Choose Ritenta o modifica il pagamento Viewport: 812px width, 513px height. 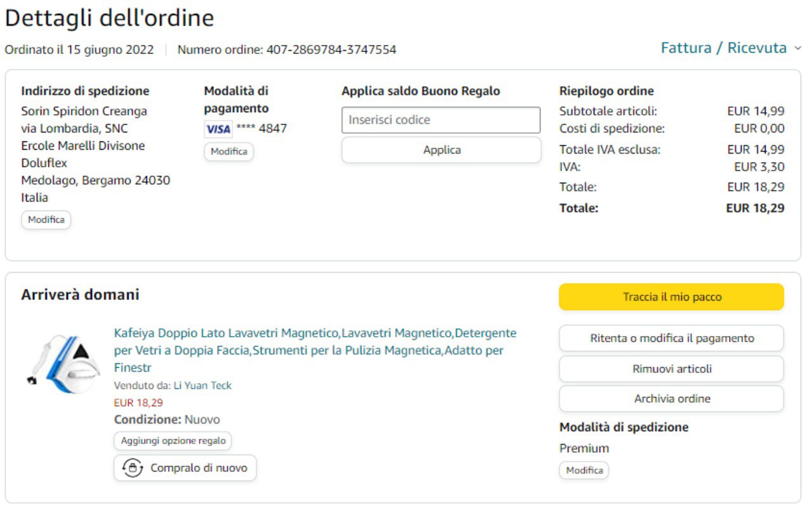coord(671,338)
